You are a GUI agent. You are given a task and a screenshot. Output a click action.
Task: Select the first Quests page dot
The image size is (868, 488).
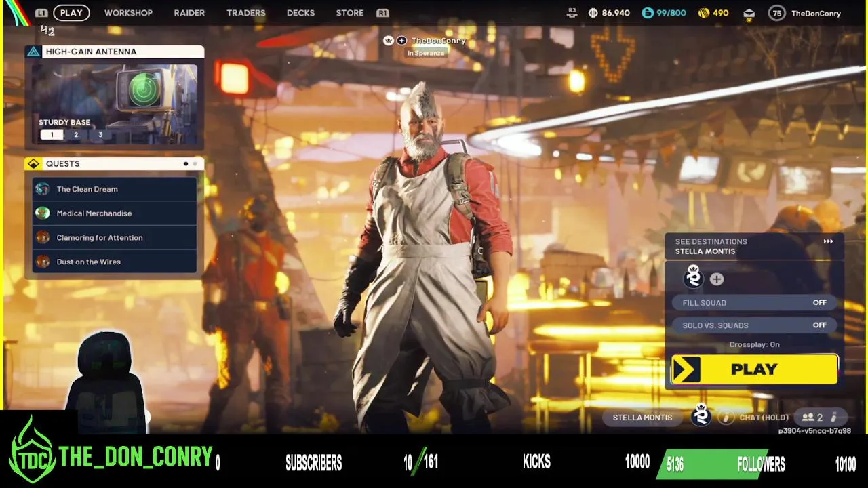pos(186,163)
